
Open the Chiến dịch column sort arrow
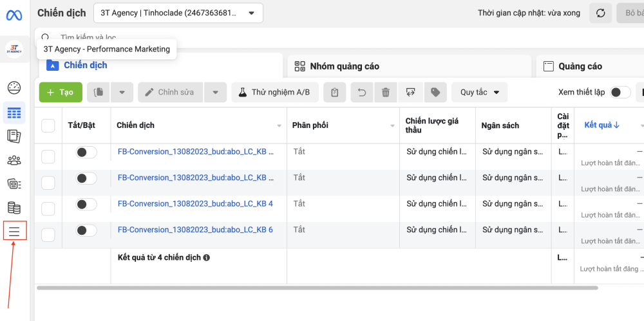tap(279, 125)
